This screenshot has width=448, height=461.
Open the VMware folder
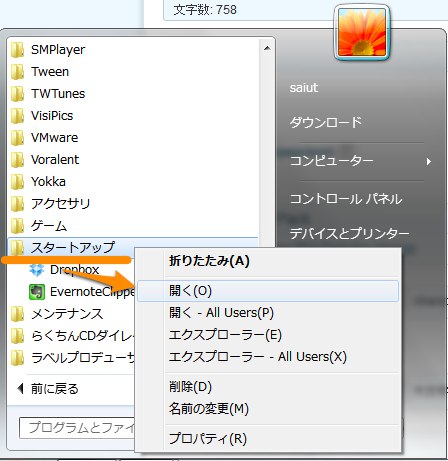tap(54, 138)
